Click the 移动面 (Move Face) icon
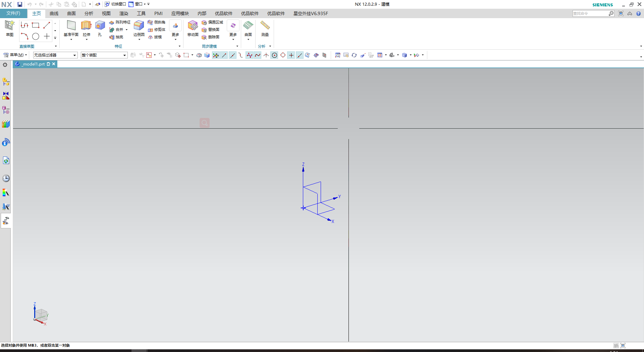This screenshot has width=644, height=352. (x=193, y=26)
